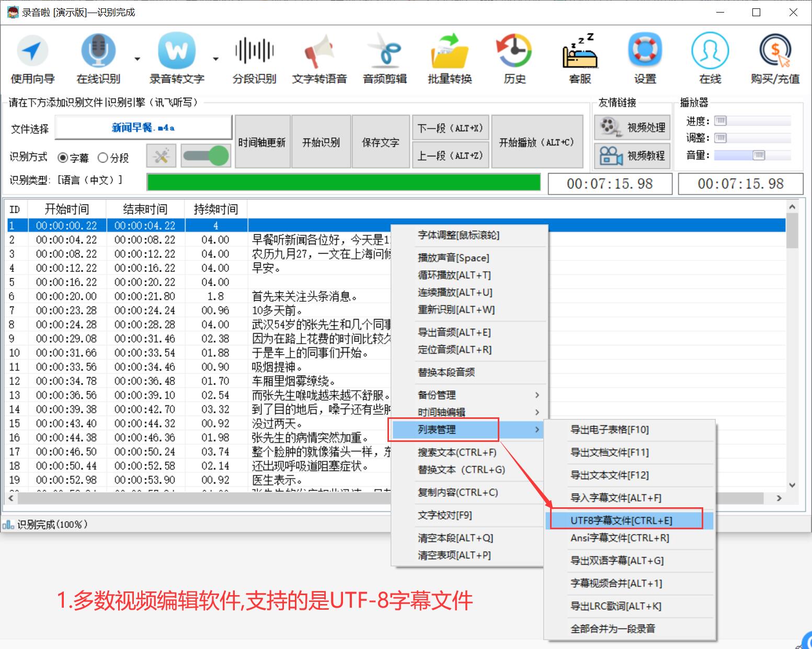Select 导出文档文件[F11]
The width and height of the screenshot is (812, 649).
(630, 452)
